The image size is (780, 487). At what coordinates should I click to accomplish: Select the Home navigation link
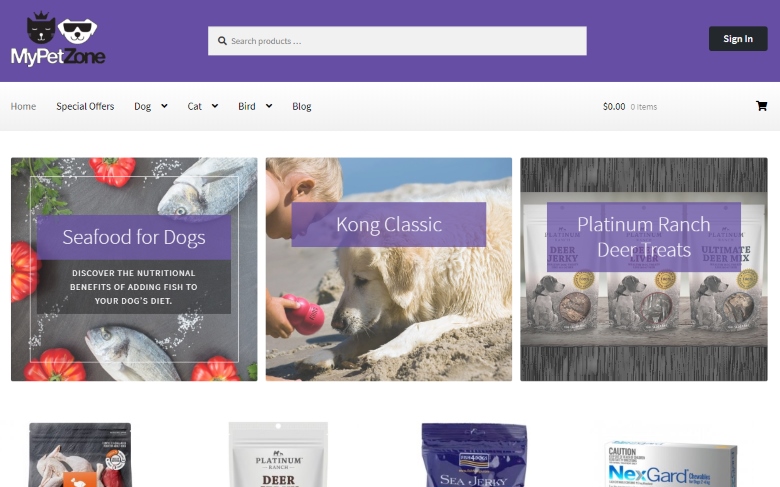(23, 106)
